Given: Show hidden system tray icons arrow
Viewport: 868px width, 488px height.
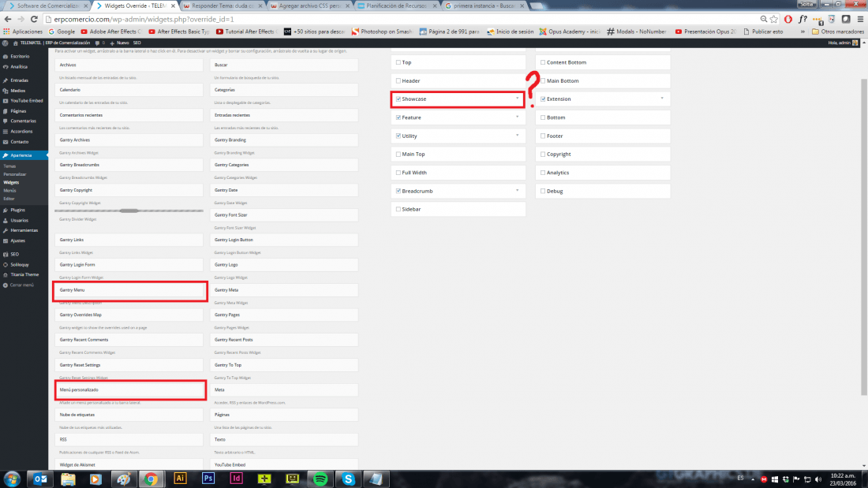Looking at the screenshot, I should pyautogui.click(x=752, y=479).
